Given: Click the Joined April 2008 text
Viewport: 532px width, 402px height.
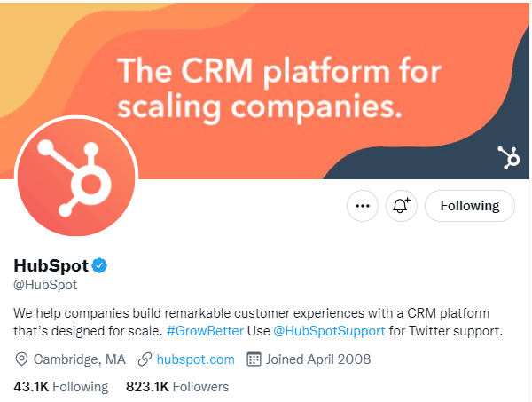Looking at the screenshot, I should [x=318, y=359].
